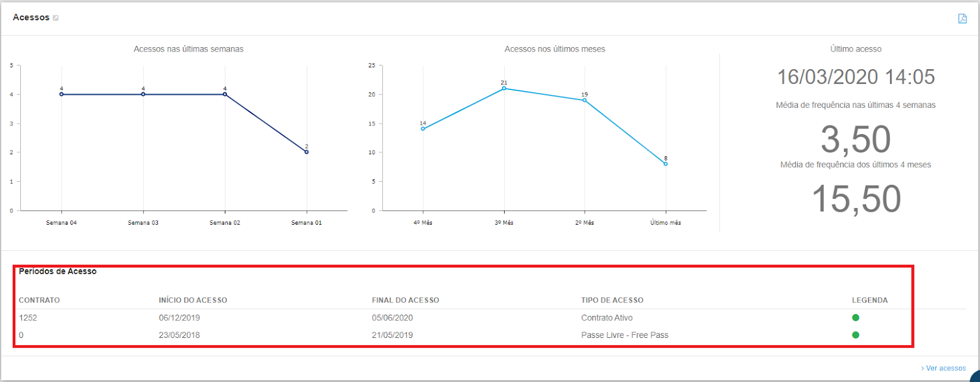Click the INÍCIO DO ACESSO column header
The width and height of the screenshot is (980, 382).
(x=193, y=301)
